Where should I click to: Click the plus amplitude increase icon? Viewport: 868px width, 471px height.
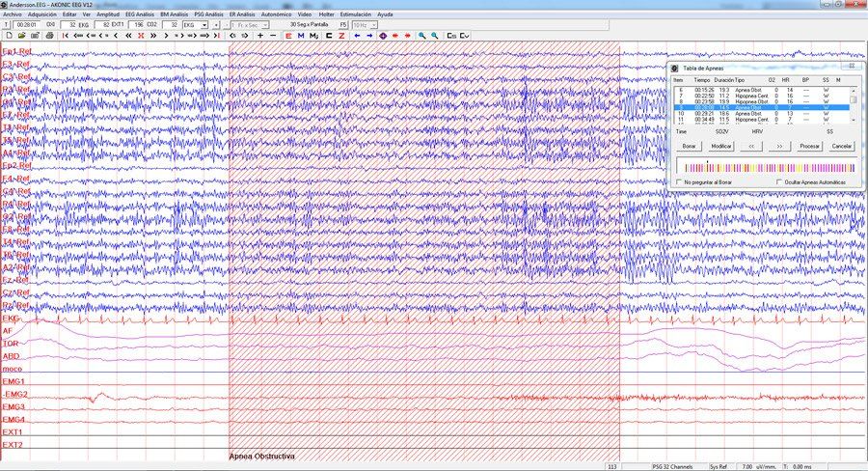(260, 36)
